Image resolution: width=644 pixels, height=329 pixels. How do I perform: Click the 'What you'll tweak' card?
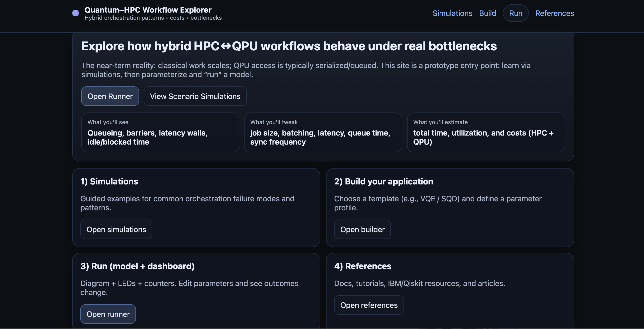click(x=323, y=132)
